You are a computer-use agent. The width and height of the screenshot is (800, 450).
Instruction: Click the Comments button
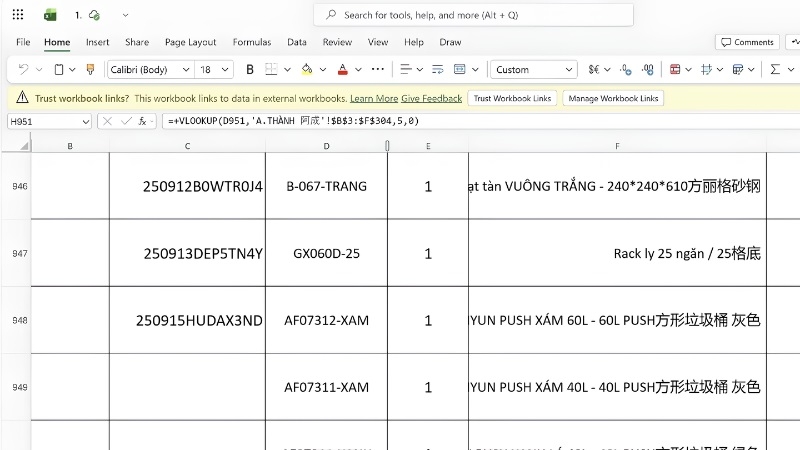pyautogui.click(x=747, y=42)
